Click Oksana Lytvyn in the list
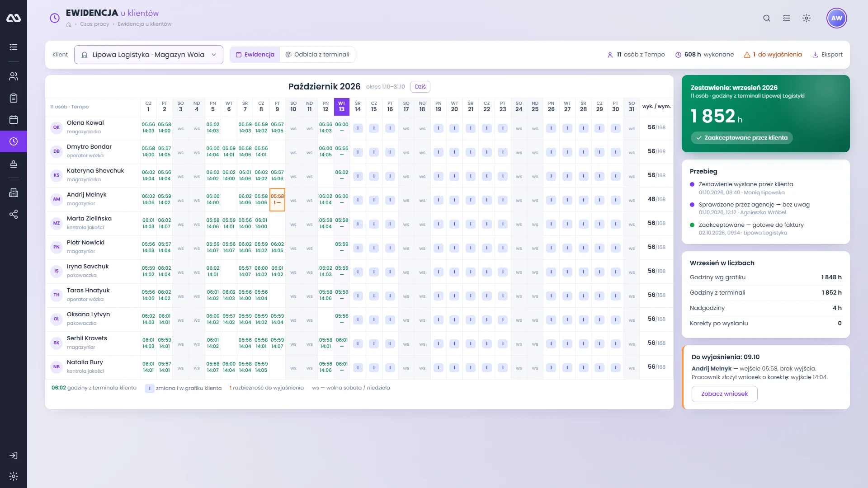Viewport: 868px width, 488px height. 88,314
